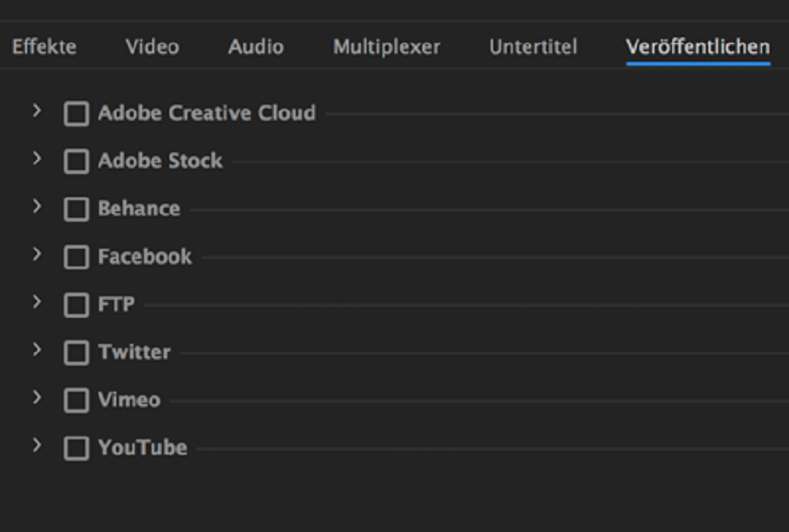The image size is (789, 532).
Task: Enable the YouTube upload checkbox
Action: point(76,448)
